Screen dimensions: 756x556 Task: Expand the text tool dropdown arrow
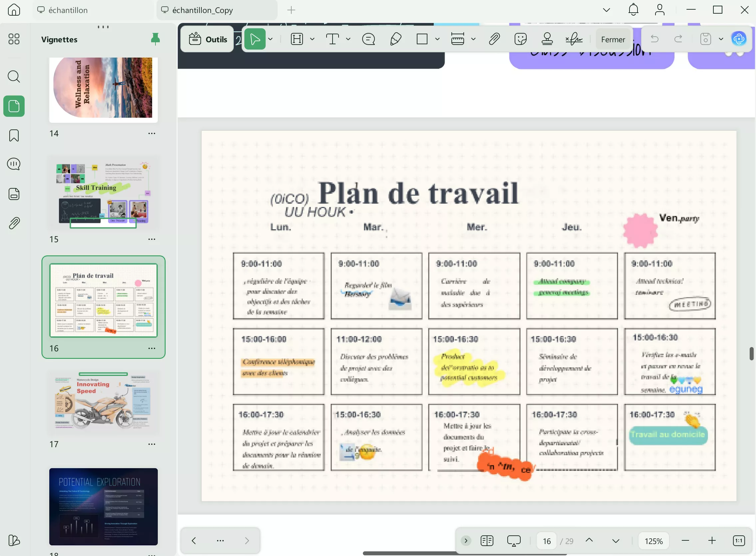pyautogui.click(x=348, y=39)
